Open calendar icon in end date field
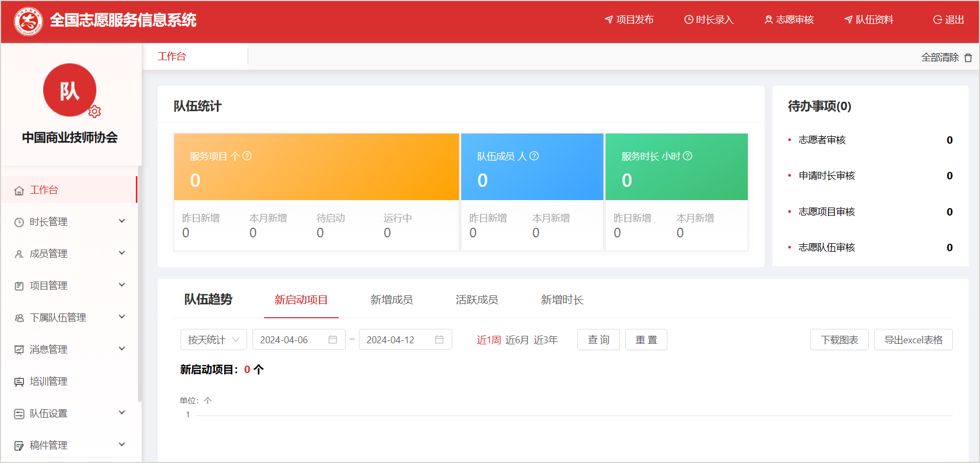This screenshot has height=463, width=980. pyautogui.click(x=439, y=340)
